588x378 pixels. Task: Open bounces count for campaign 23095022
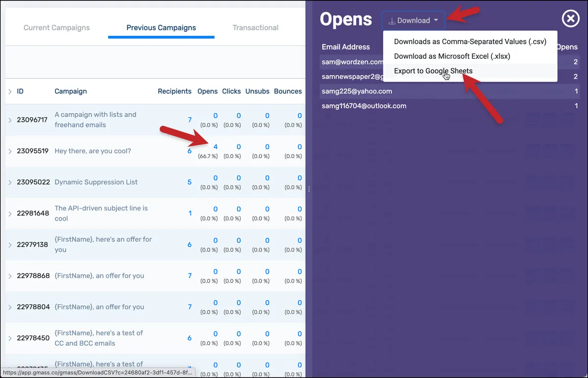300,178
